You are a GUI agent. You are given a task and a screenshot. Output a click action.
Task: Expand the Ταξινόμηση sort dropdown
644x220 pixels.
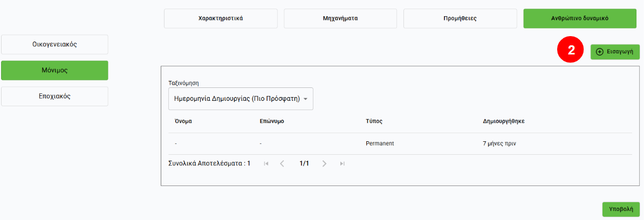[241, 99]
